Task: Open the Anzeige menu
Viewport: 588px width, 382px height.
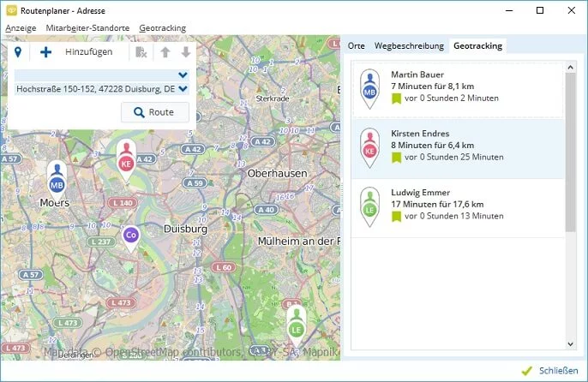Action: click(21, 28)
